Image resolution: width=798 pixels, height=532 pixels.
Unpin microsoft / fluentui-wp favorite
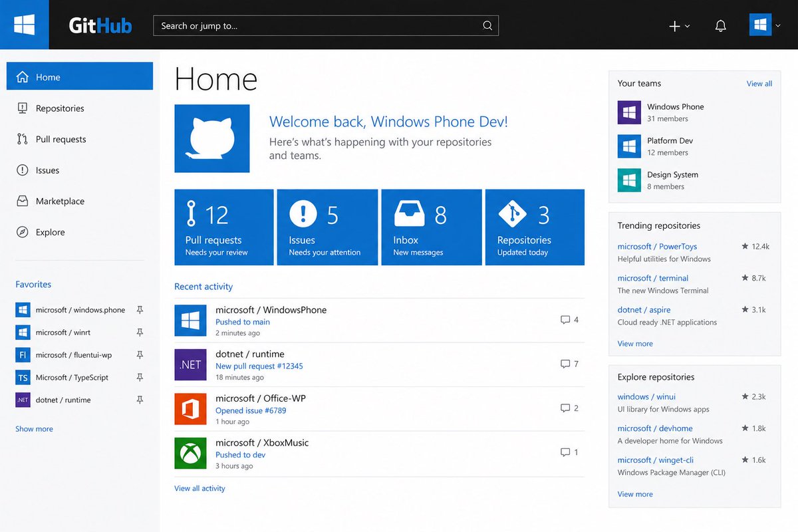tap(140, 354)
